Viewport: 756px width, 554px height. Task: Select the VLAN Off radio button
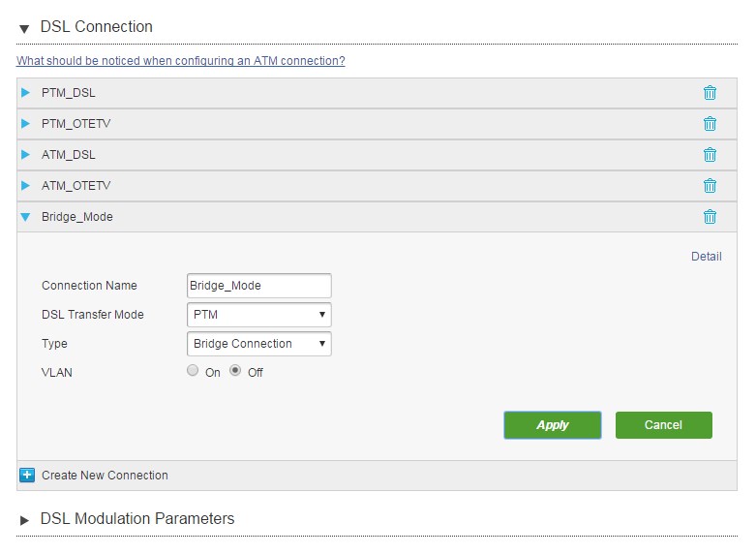235,370
